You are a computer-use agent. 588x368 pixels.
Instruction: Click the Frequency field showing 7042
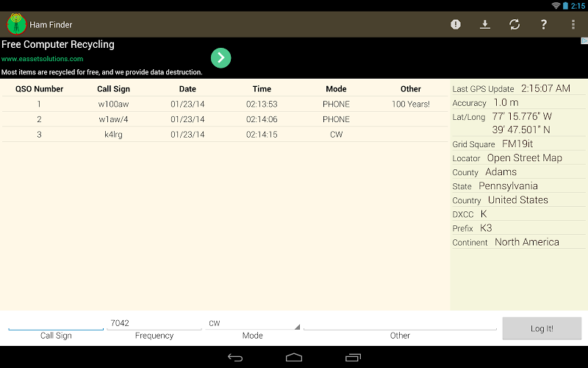154,323
